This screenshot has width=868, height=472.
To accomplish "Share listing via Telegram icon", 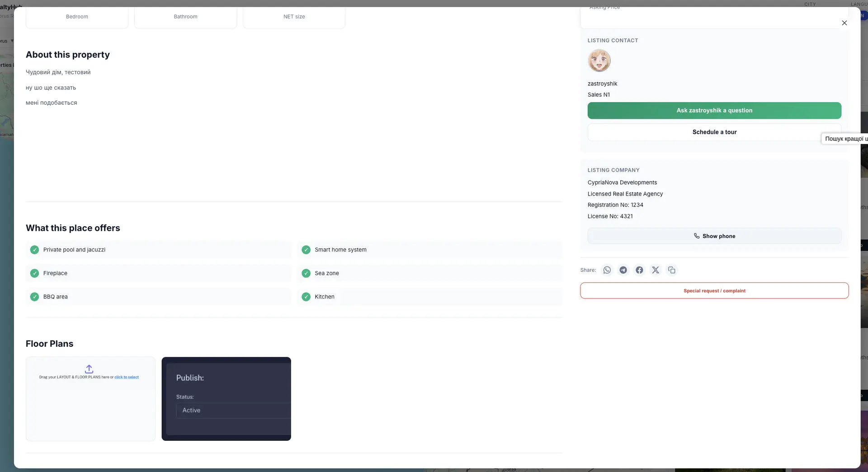I will [x=623, y=270].
